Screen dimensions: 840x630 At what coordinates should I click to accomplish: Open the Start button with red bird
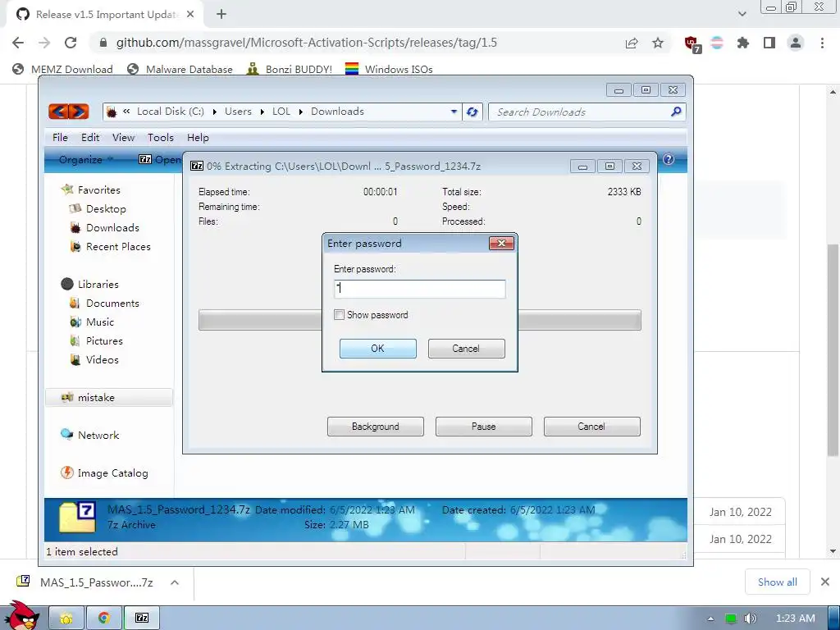(x=21, y=616)
